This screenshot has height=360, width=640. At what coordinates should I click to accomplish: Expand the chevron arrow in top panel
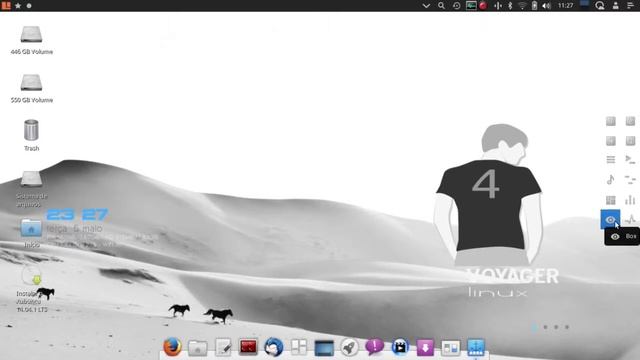pos(426,6)
